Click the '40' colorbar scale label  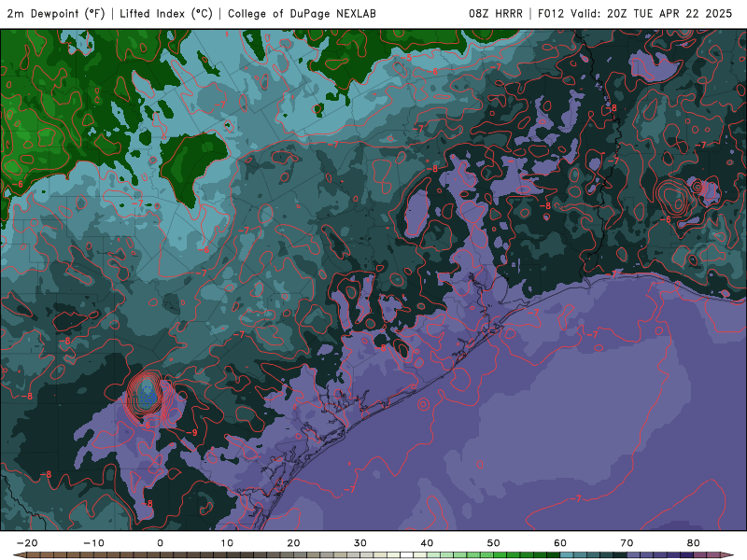click(427, 543)
